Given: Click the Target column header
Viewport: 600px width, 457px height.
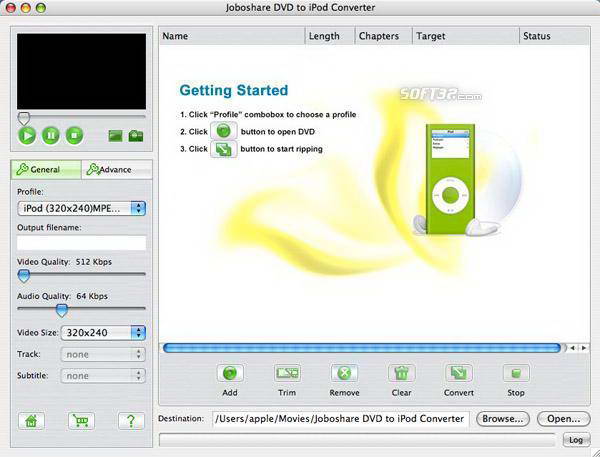Looking at the screenshot, I should click(466, 36).
